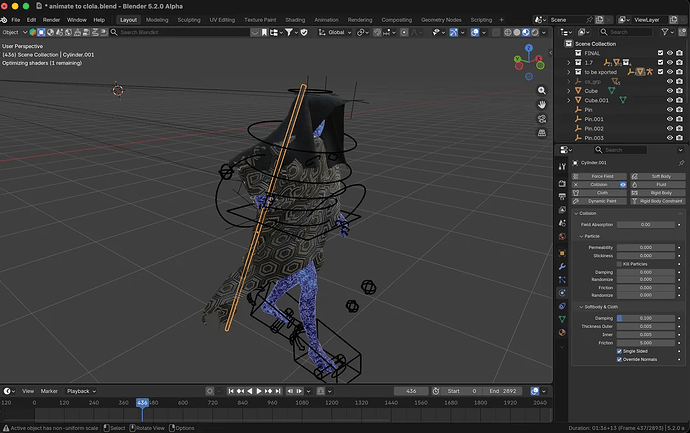Toggle the viewport camera view icon
Image resolution: width=690 pixels, height=433 pixels.
pyautogui.click(x=542, y=119)
